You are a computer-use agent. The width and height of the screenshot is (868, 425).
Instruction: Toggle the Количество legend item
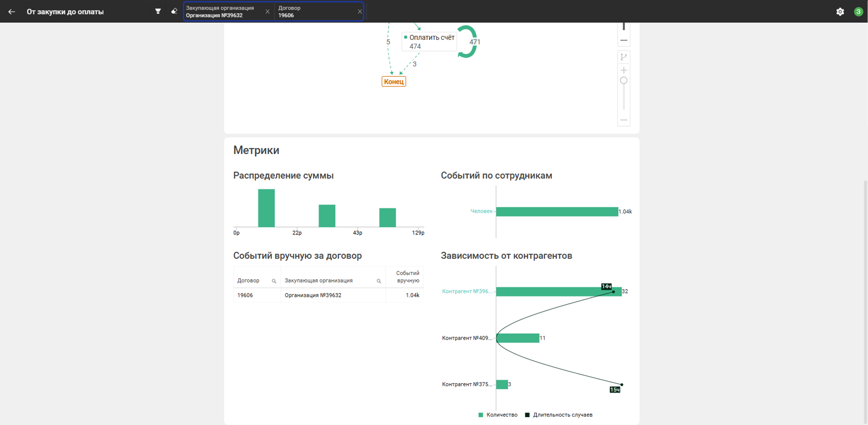coord(498,415)
